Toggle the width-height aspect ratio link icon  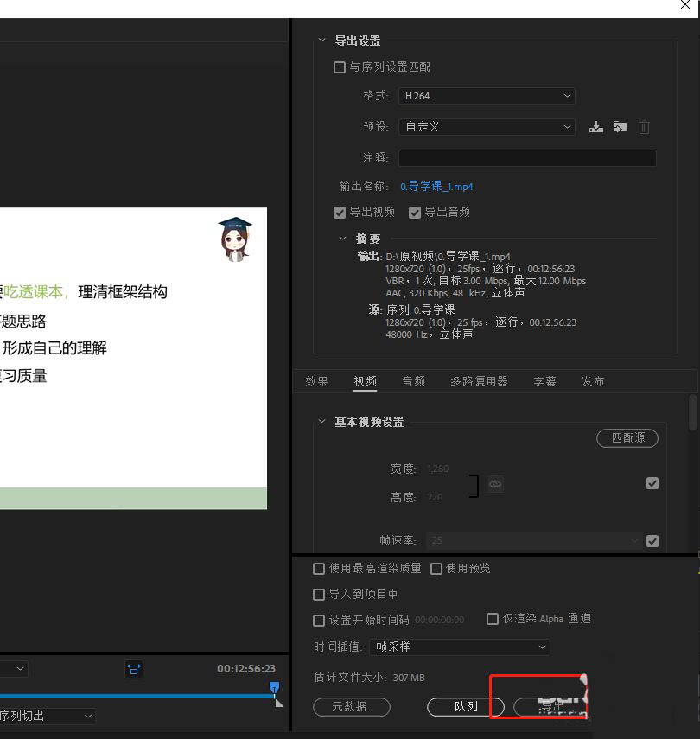(494, 485)
